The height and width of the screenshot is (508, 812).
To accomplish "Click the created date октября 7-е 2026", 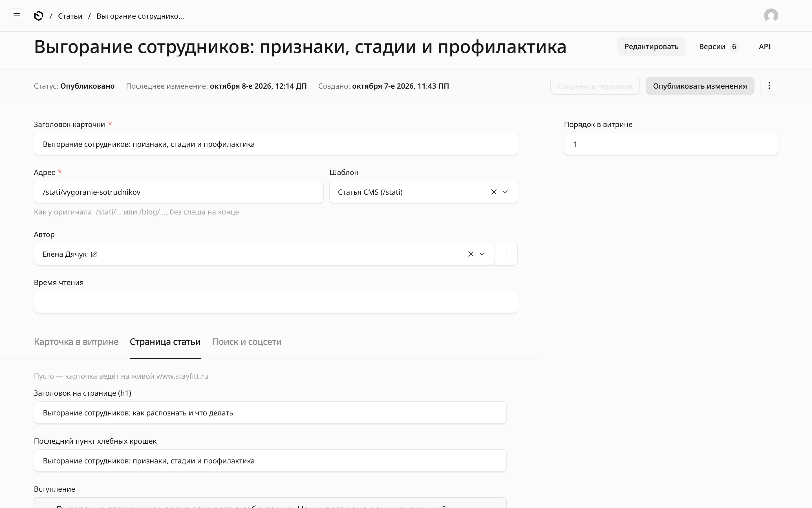I will 400,86.
